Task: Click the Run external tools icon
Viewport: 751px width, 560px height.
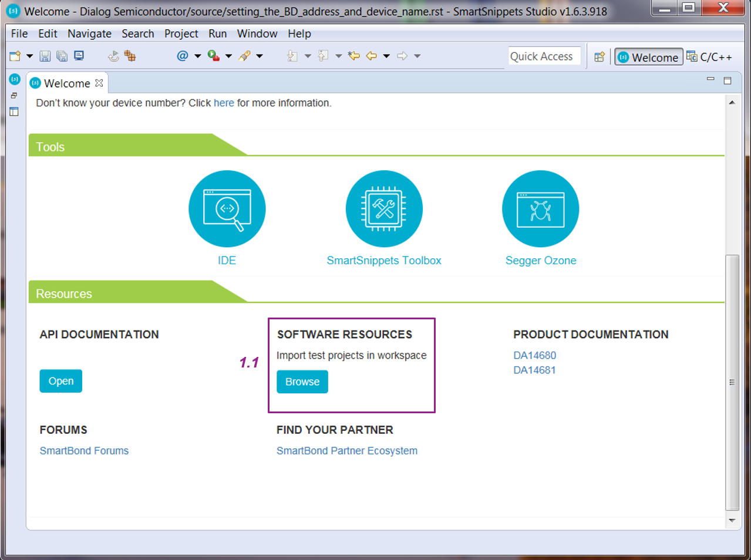Action: 214,56
